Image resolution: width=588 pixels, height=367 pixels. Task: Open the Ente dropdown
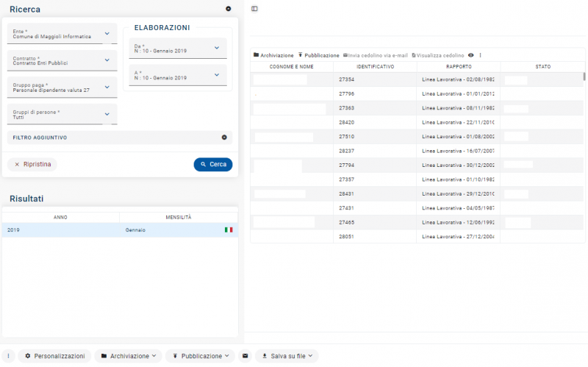(62, 34)
